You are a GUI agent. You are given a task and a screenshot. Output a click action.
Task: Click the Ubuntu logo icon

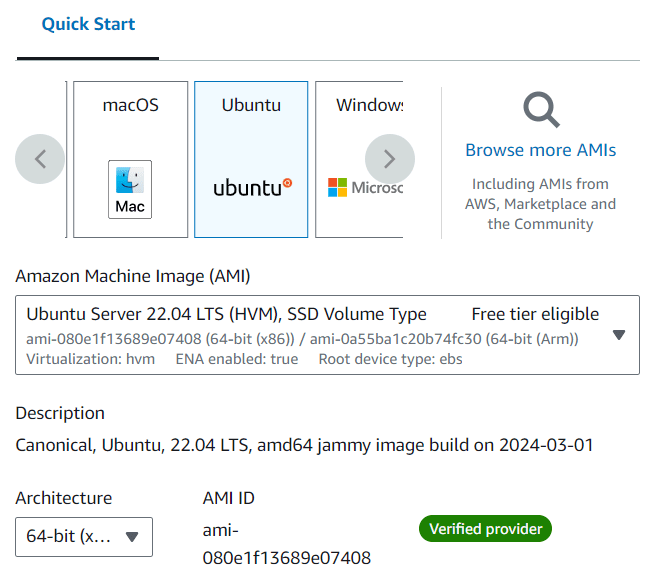click(252, 186)
